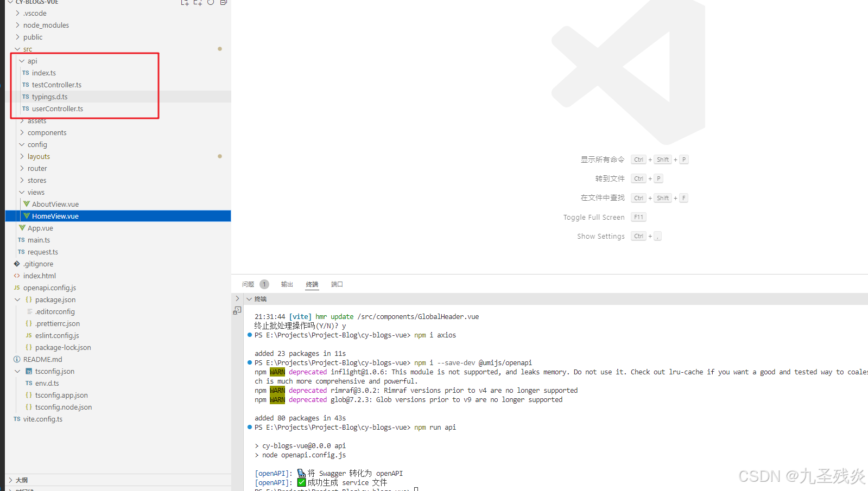Click the lines icon of .editorconfig
Image resolution: width=868 pixels, height=491 pixels.
[29, 311]
